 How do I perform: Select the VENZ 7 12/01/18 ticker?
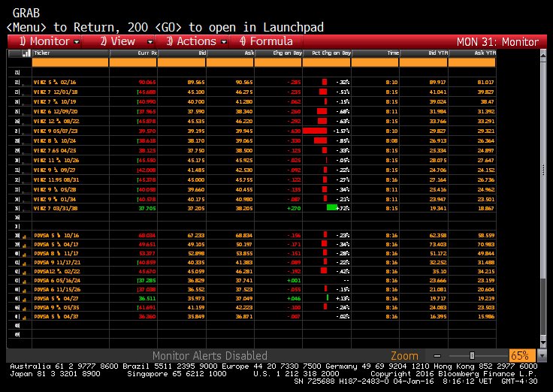coord(56,92)
